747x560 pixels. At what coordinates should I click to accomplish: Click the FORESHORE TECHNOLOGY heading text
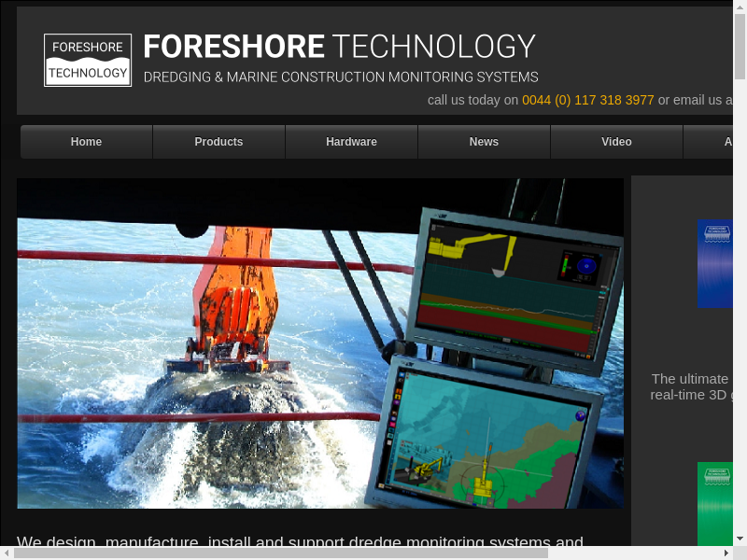click(339, 47)
